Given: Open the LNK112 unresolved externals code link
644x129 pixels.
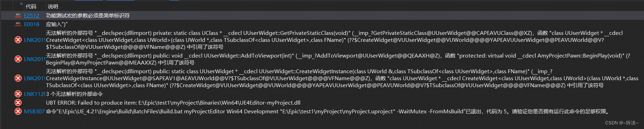Looking at the screenshot, I should [x=34, y=94].
